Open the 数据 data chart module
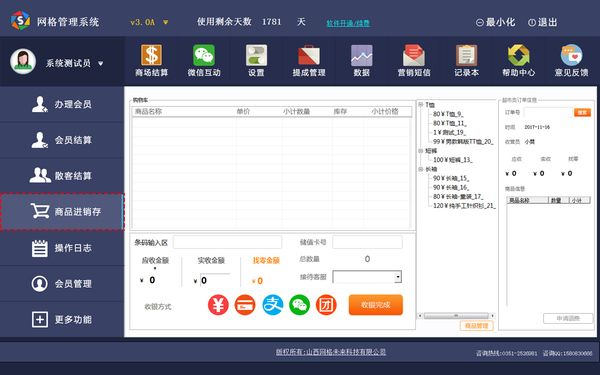The height and width of the screenshot is (375, 600). (x=361, y=60)
